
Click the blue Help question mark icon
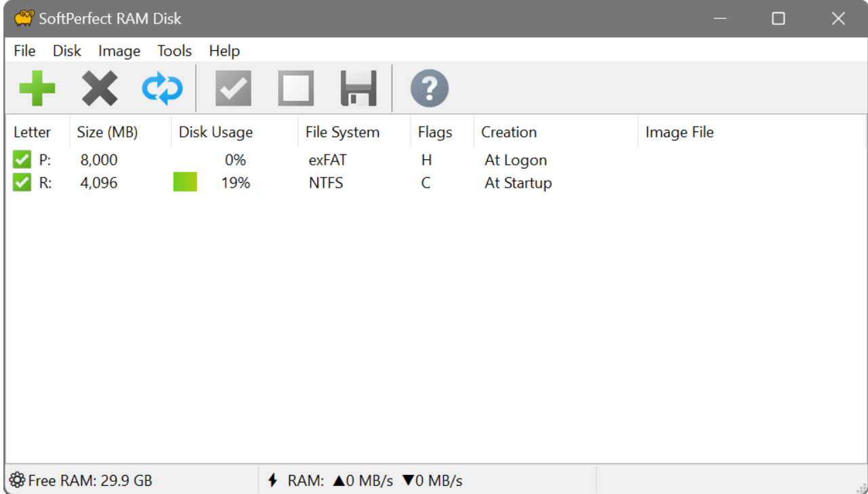pyautogui.click(x=429, y=87)
